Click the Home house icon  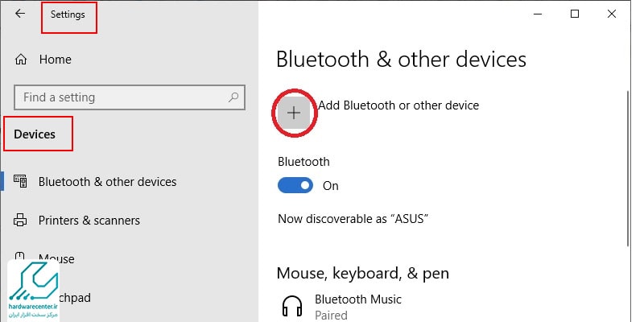[x=21, y=60]
